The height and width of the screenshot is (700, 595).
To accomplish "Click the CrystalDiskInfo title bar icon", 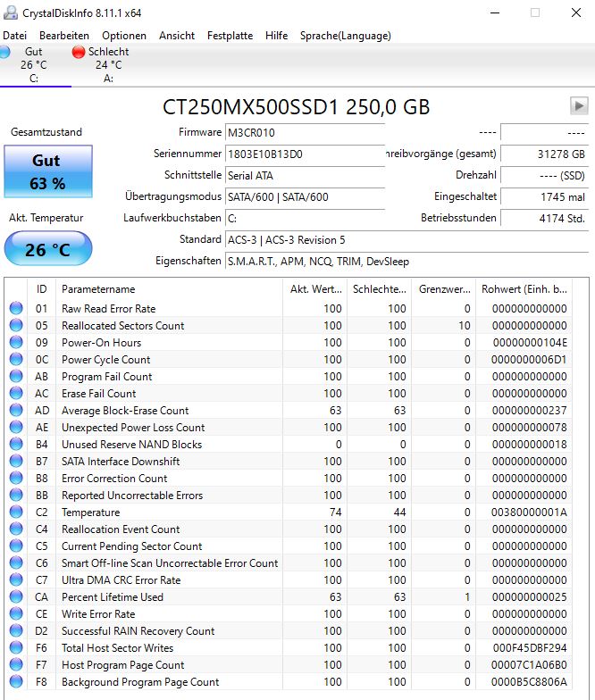I will (x=11, y=12).
